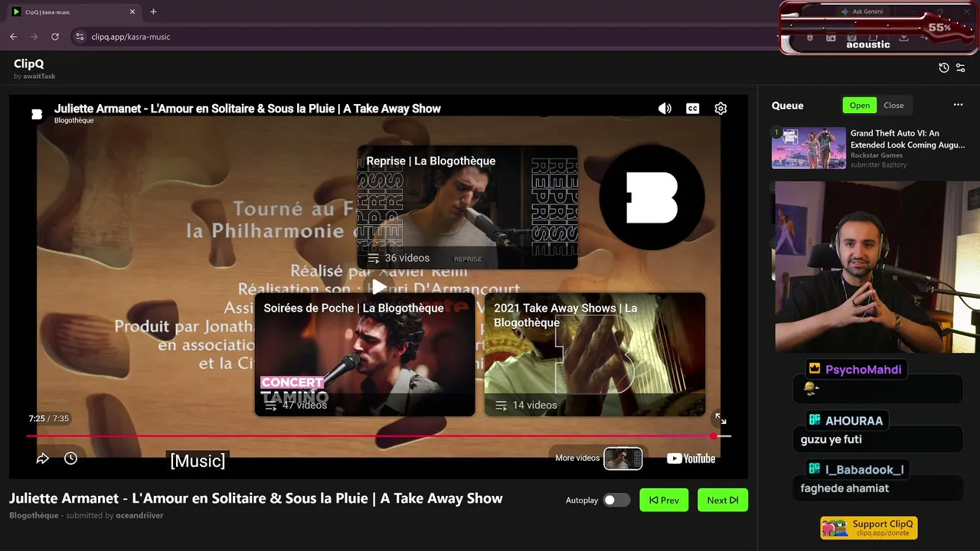This screenshot has height=551, width=980.
Task: Mute the video with speaker icon
Action: click(x=665, y=109)
